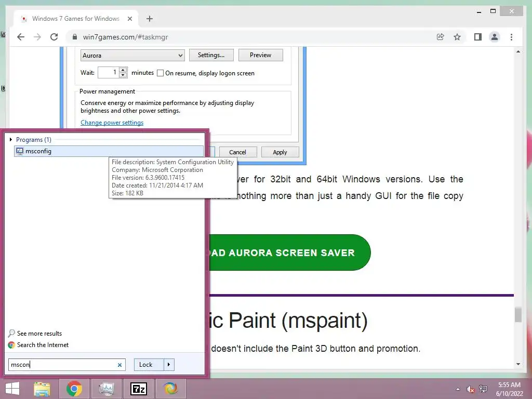The image size is (532, 399).
Task: Open Chrome three-dot menu
Action: click(x=511, y=37)
